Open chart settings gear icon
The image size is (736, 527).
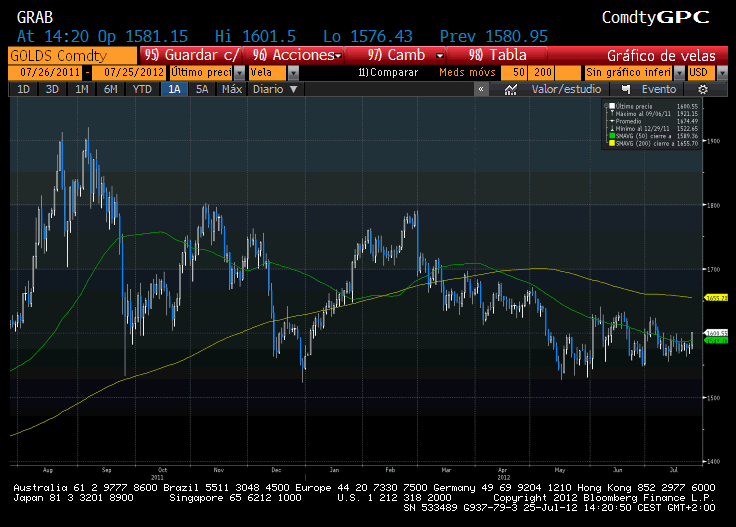(703, 89)
